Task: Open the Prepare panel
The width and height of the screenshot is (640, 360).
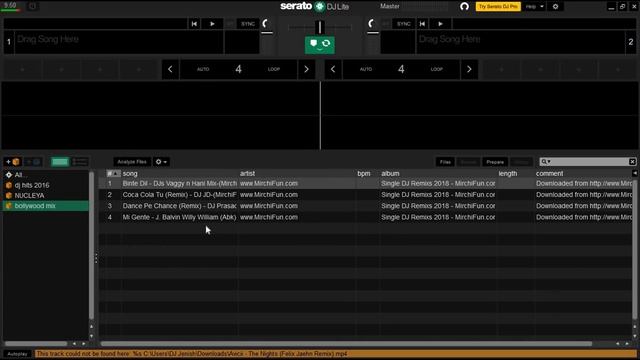Action: pyautogui.click(x=495, y=162)
